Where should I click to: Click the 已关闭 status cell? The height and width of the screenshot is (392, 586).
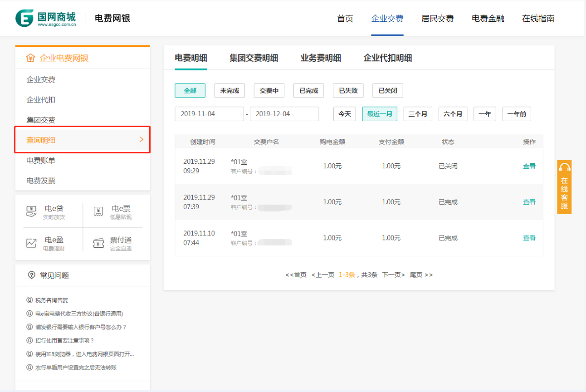pos(448,166)
